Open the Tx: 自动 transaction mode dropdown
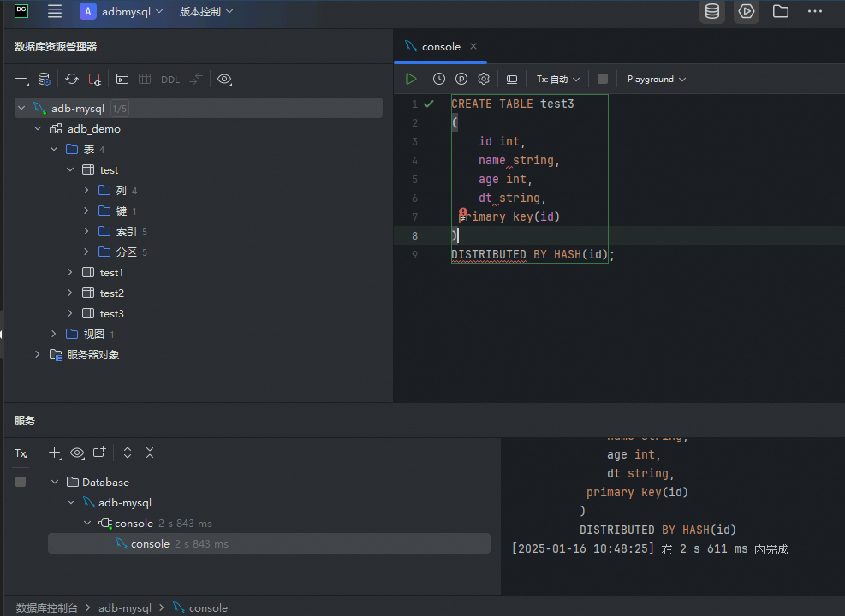This screenshot has width=845, height=616. point(558,79)
